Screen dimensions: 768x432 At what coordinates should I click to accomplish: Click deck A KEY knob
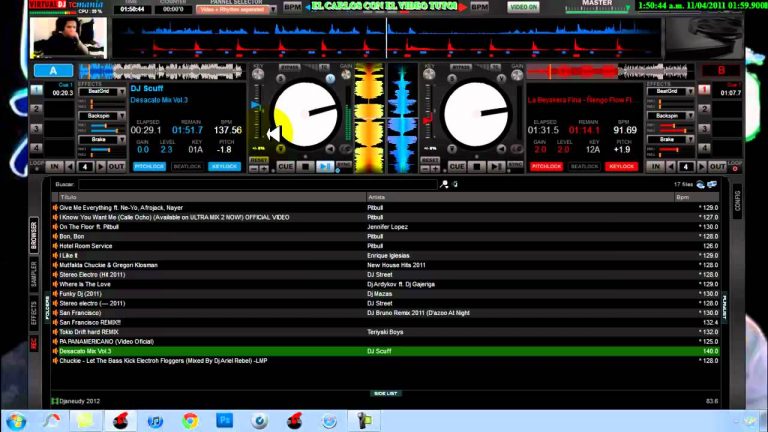coord(258,74)
